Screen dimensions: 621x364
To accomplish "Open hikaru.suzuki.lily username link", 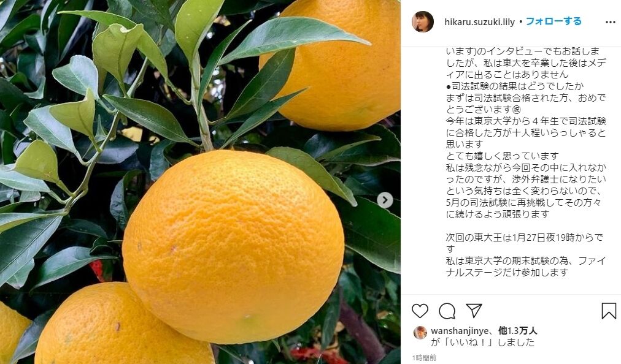I will coord(479,22).
